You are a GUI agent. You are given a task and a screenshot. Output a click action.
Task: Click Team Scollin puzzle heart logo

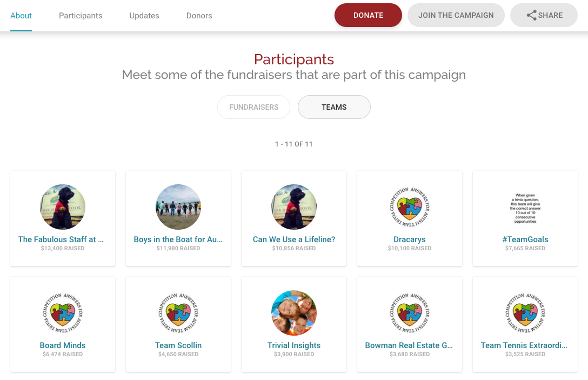pos(178,313)
